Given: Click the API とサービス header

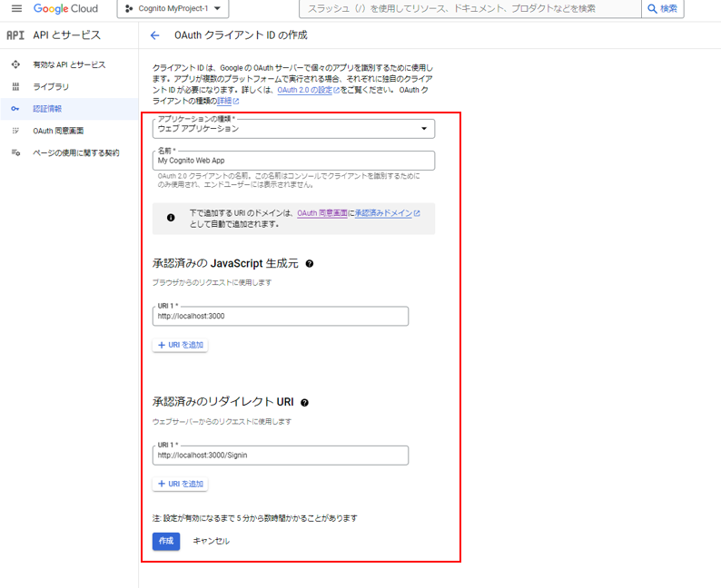Looking at the screenshot, I should click(66, 35).
